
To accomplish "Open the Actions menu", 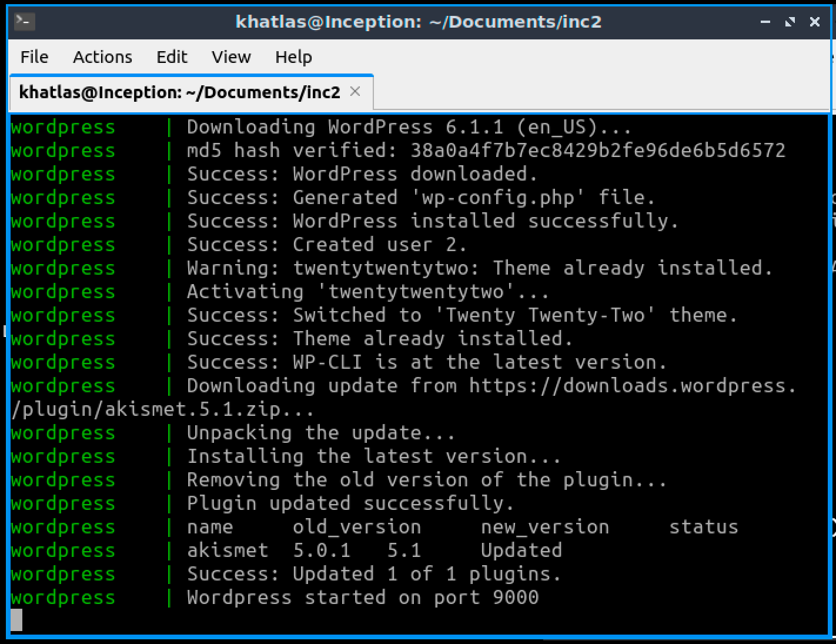I will (102, 57).
